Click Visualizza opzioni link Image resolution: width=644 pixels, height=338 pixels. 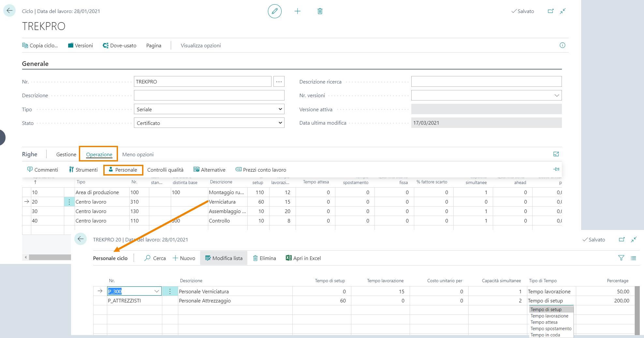click(201, 46)
